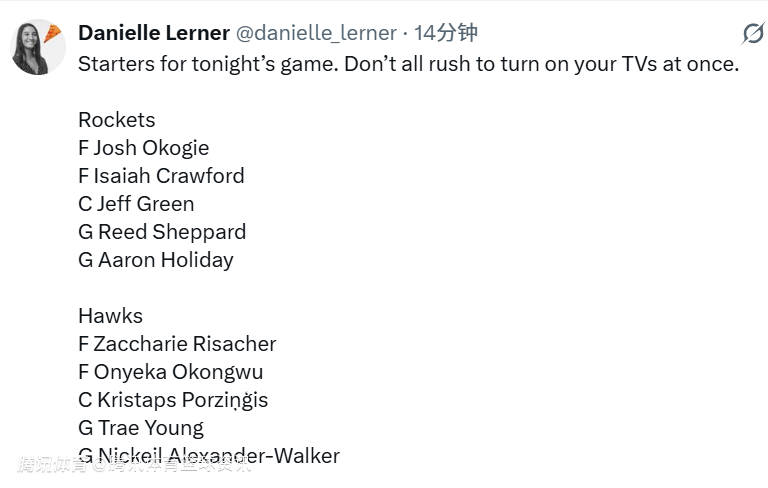
Task: Click the 腾讯体育 watermark at bottom left
Action: point(50,465)
